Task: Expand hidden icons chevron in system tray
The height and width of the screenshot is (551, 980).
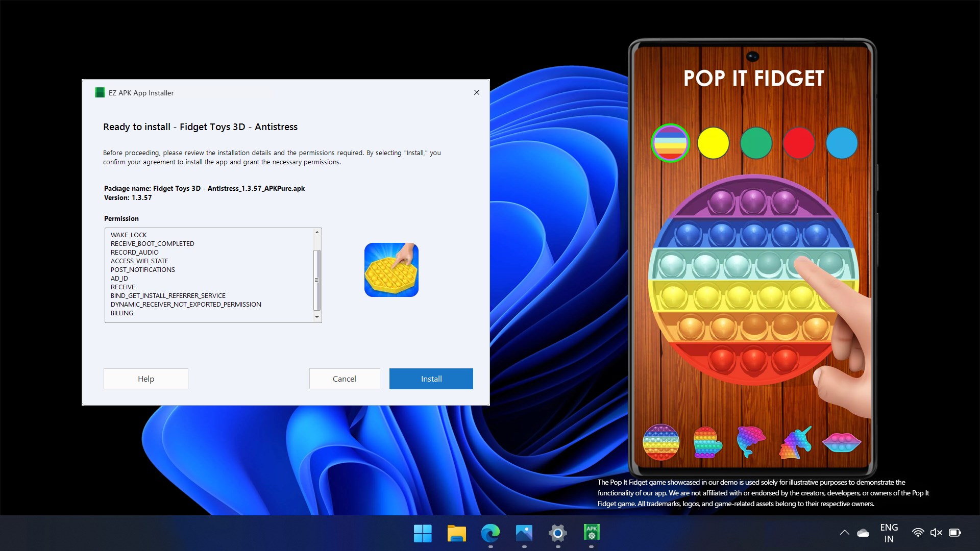Action: (845, 532)
